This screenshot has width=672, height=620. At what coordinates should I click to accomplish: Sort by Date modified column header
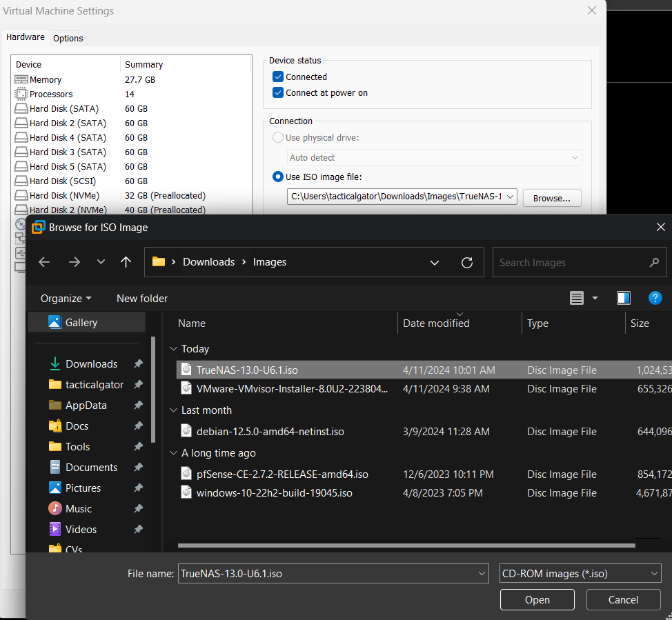click(x=436, y=323)
